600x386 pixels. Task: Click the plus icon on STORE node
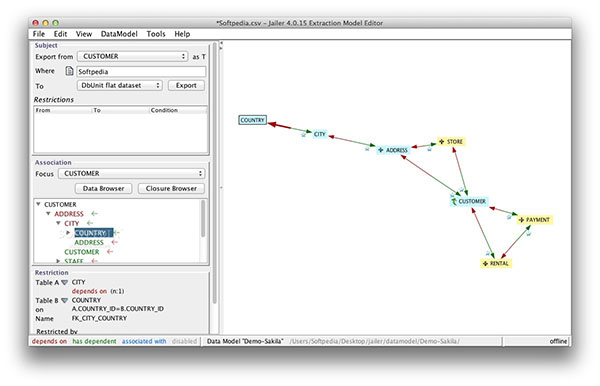tap(441, 142)
